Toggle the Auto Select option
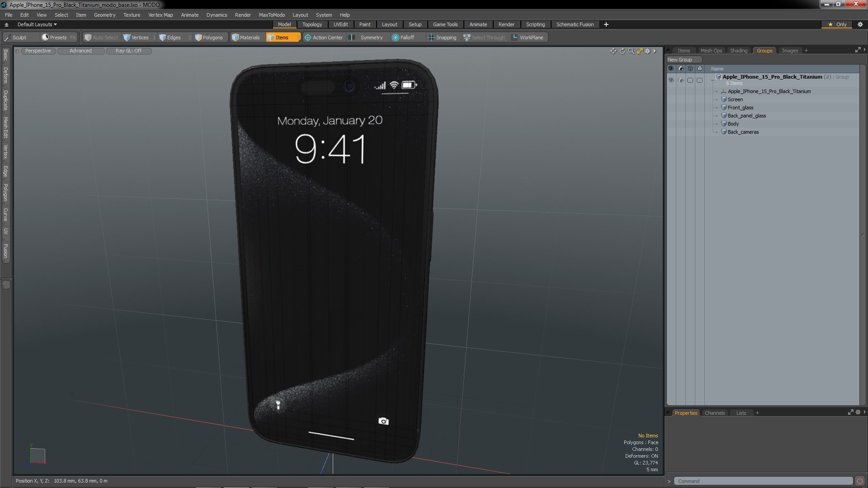 pyautogui.click(x=101, y=38)
